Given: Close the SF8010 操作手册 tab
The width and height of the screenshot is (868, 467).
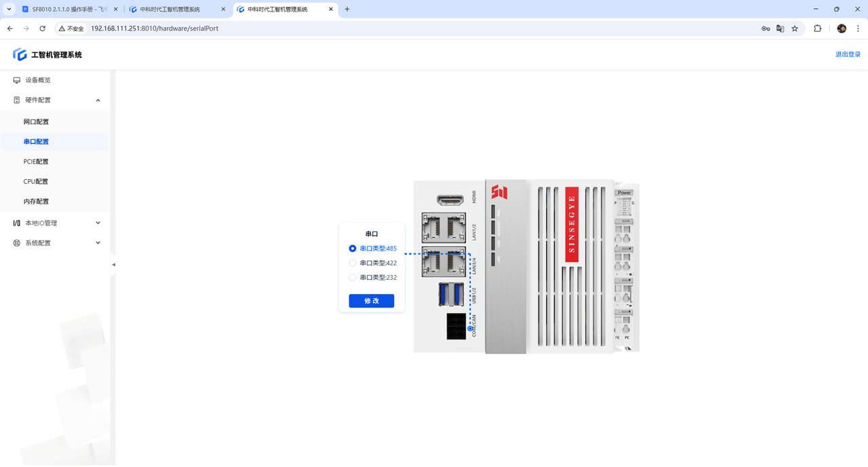Looking at the screenshot, I should coord(115,10).
